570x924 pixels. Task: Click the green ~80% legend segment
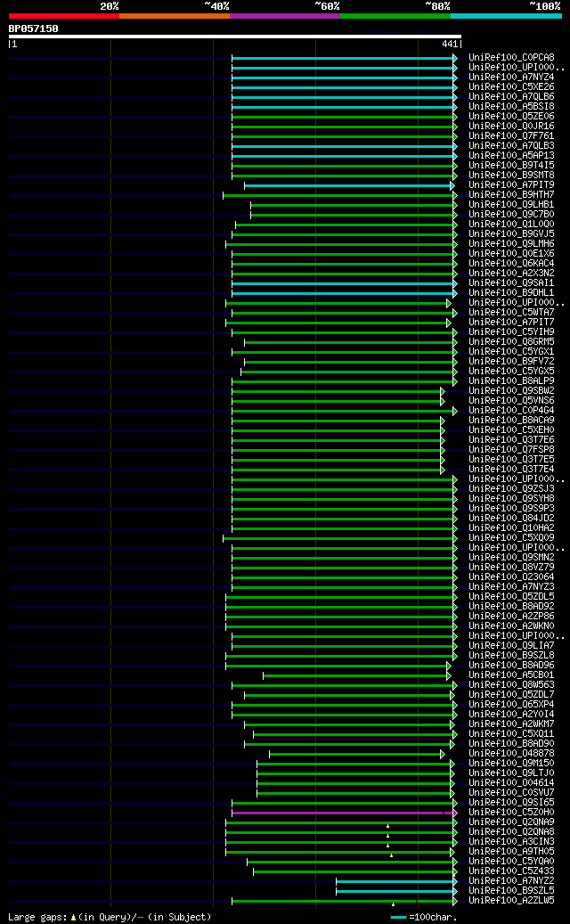[x=395, y=16]
